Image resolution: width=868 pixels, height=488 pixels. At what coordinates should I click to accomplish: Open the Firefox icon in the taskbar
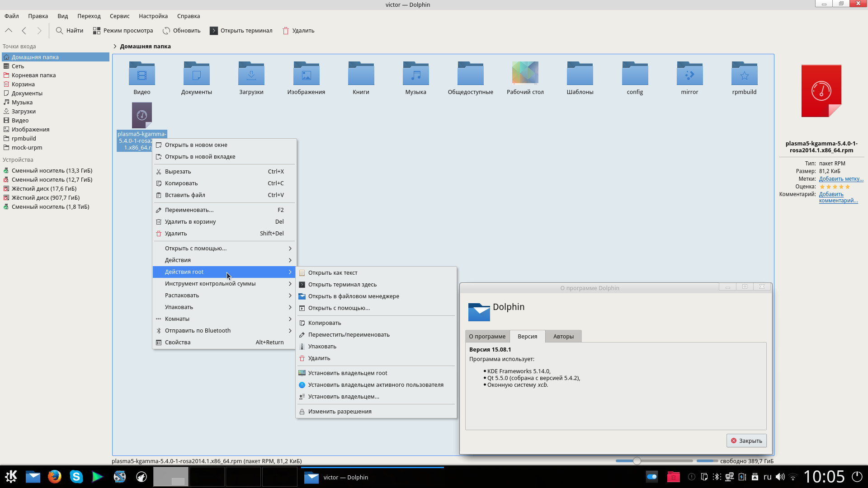pyautogui.click(x=55, y=477)
